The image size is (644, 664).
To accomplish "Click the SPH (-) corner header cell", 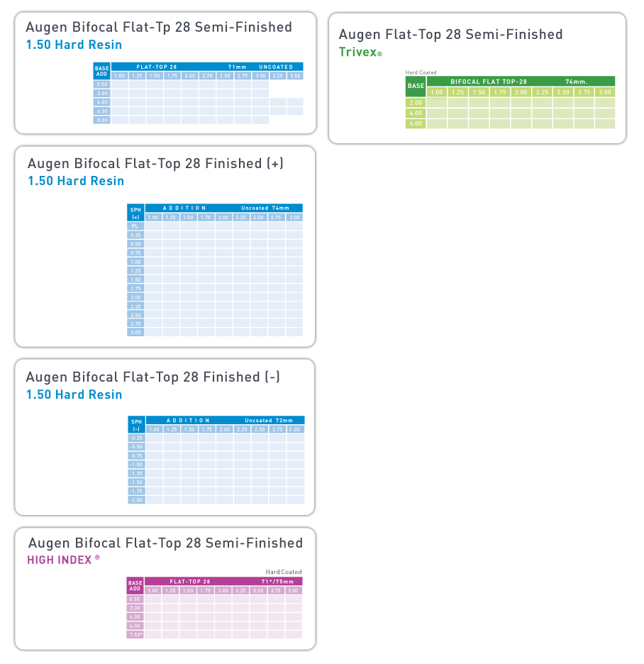I will (x=136, y=425).
